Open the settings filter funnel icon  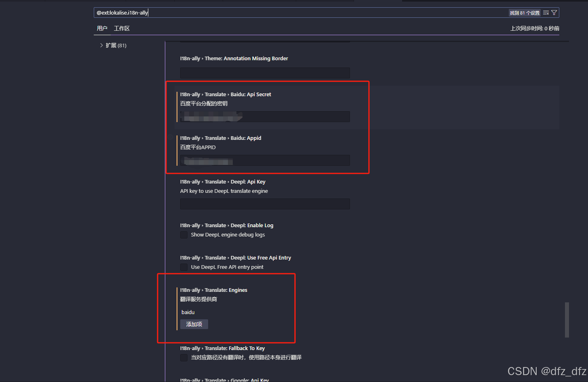(x=554, y=13)
